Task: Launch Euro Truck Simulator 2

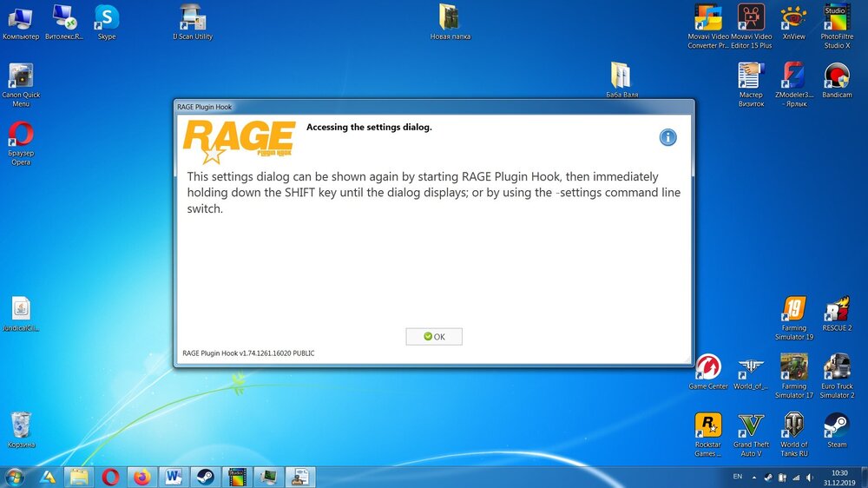Action: 837,376
